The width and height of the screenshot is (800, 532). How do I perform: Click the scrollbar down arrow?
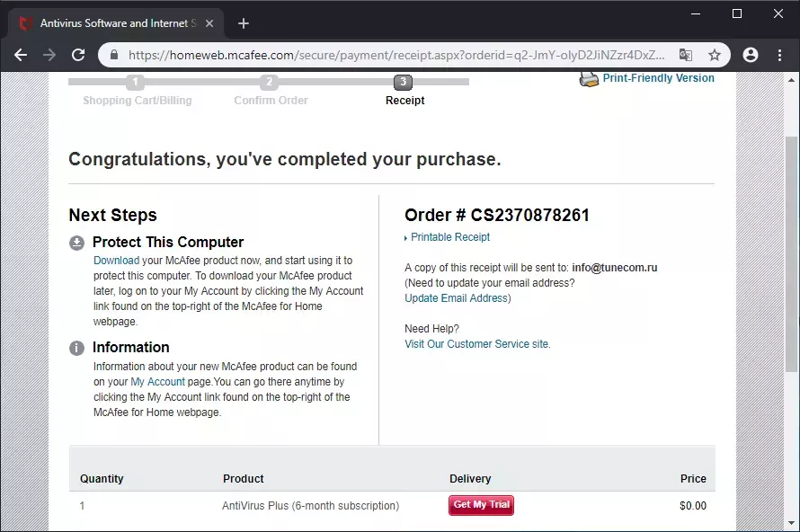point(791,523)
